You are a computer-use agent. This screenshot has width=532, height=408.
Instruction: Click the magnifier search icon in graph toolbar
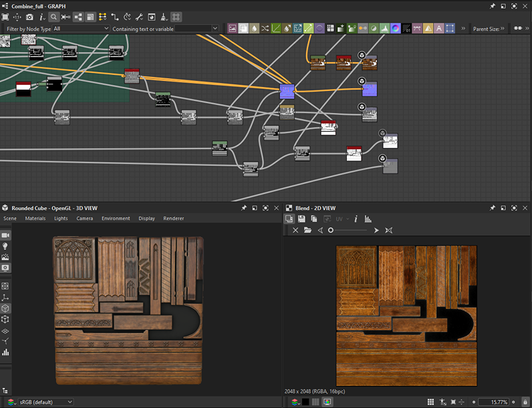coord(53,17)
